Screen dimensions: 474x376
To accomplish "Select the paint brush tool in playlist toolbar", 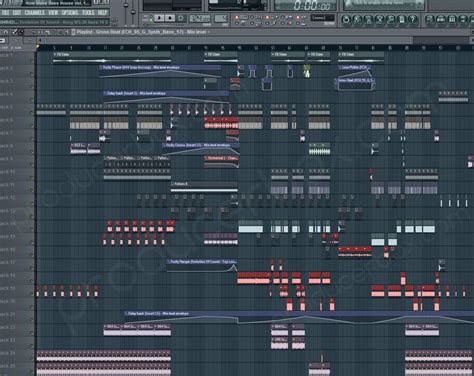I will [21, 32].
